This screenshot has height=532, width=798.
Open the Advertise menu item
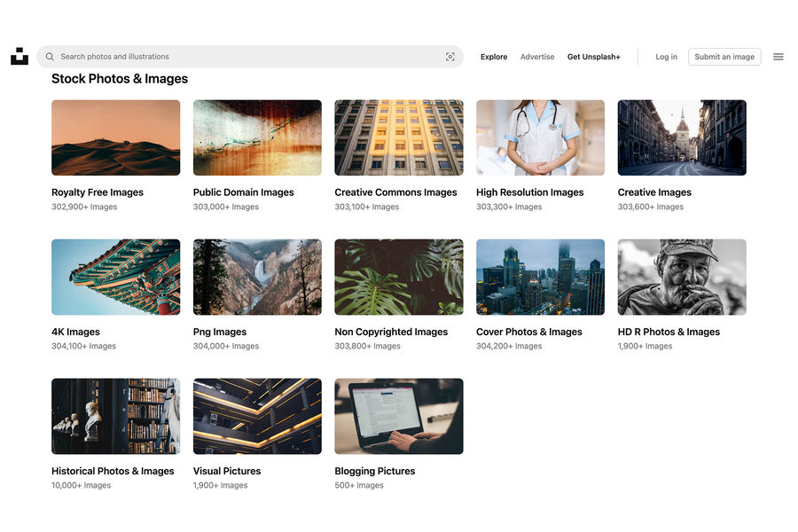(x=537, y=57)
